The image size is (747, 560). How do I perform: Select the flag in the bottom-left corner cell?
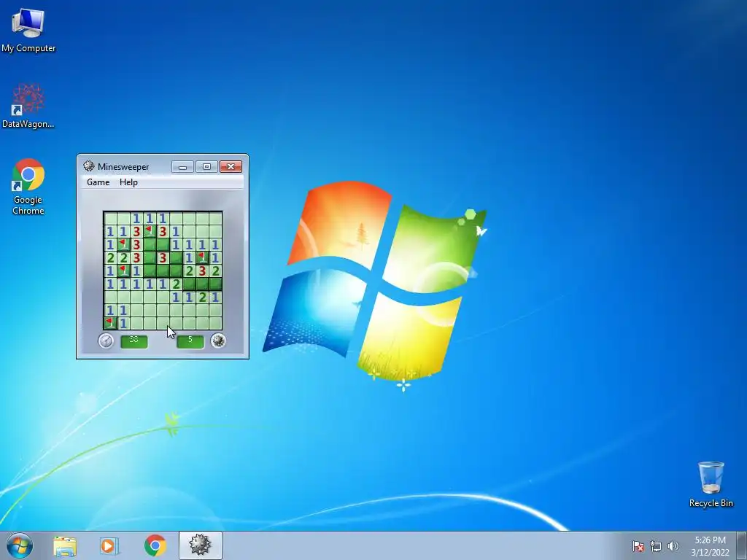coord(111,323)
